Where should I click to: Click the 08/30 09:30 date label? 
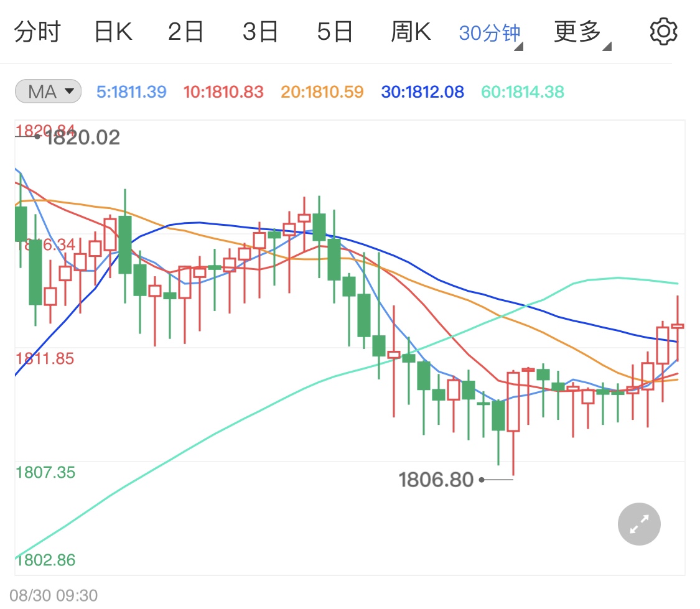pyautogui.click(x=54, y=595)
